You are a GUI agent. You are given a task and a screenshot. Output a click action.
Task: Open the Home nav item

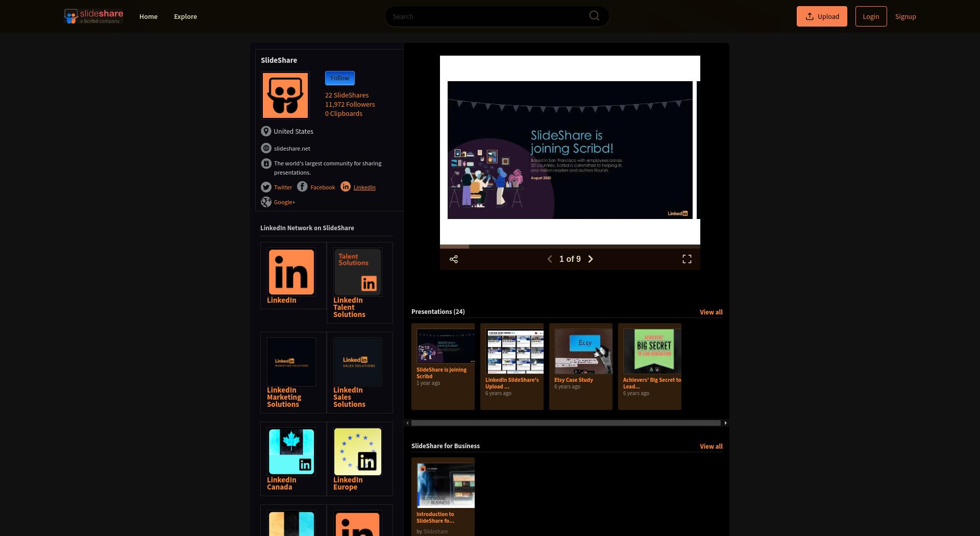tap(149, 16)
